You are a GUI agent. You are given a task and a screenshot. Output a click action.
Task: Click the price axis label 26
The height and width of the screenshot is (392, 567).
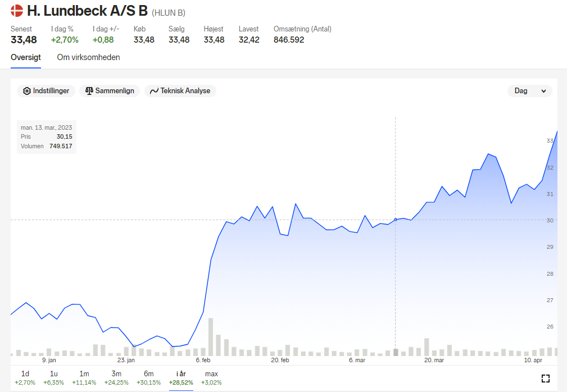click(x=550, y=327)
